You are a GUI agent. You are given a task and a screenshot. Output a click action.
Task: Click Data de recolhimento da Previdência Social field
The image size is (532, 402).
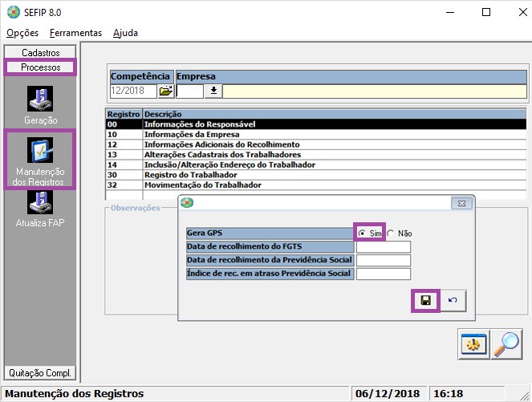click(x=384, y=260)
